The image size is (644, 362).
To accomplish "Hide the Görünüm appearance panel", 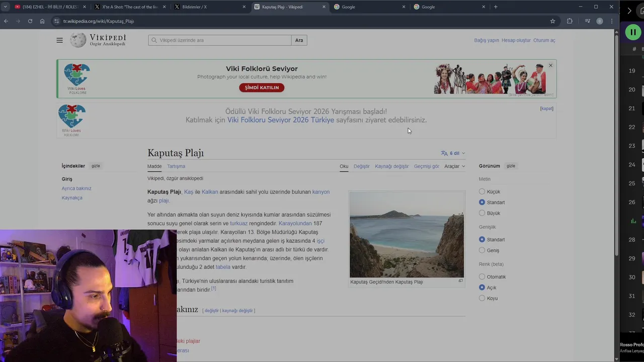I will (x=511, y=166).
